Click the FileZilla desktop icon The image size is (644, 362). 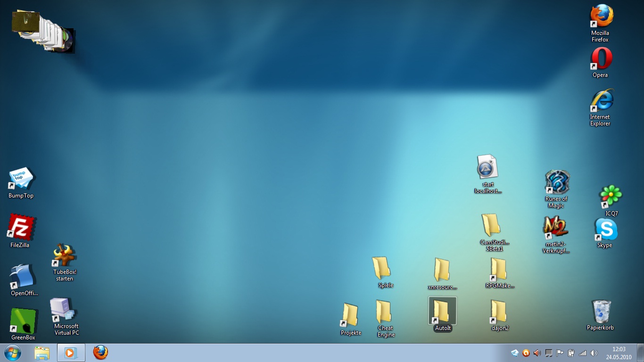click(21, 227)
